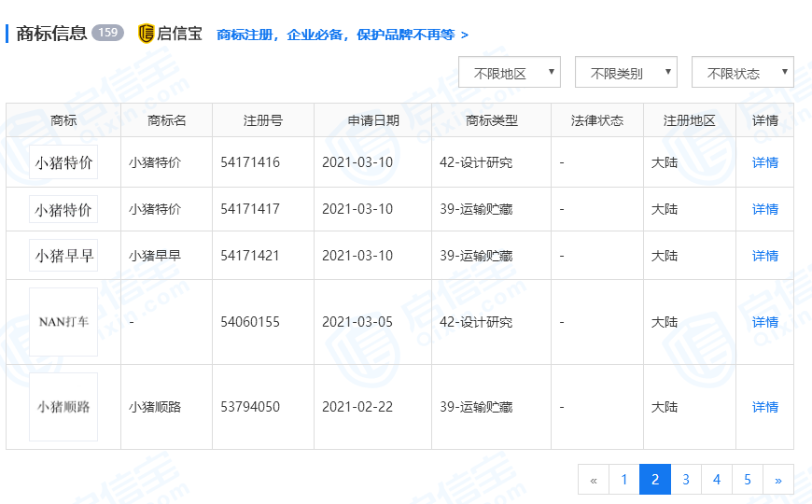Click the 小猪顺路 trademark image
This screenshot has height=504, width=812.
(x=63, y=407)
